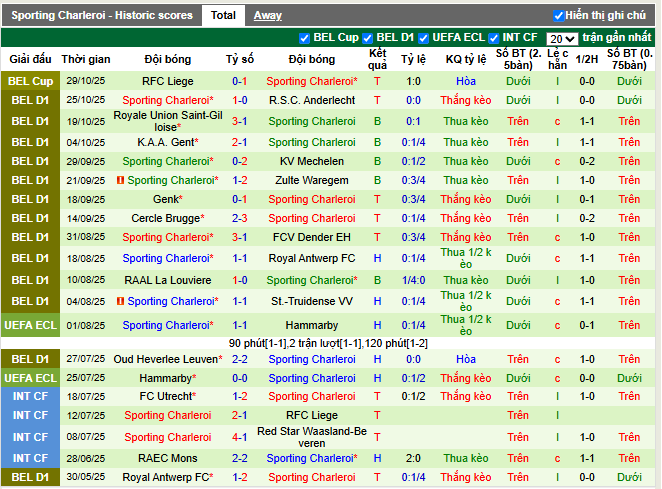Image resolution: width=662 pixels, height=489 pixels.
Task: Click the Tỷ số column header
Action: (240, 59)
